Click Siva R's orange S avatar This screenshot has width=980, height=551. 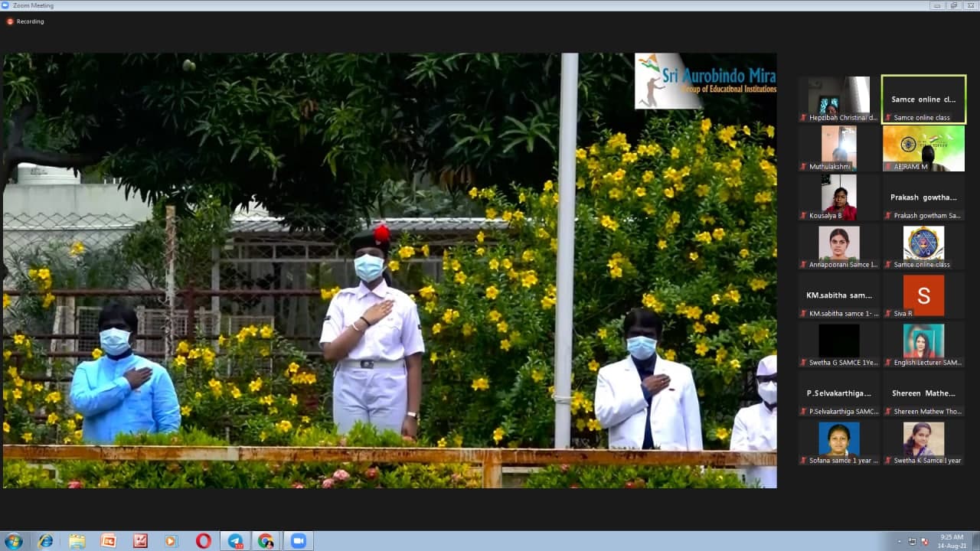tap(923, 295)
